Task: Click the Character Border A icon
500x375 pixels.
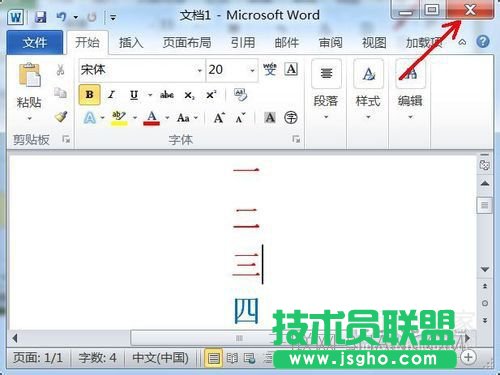Action: pyautogui.click(x=291, y=69)
